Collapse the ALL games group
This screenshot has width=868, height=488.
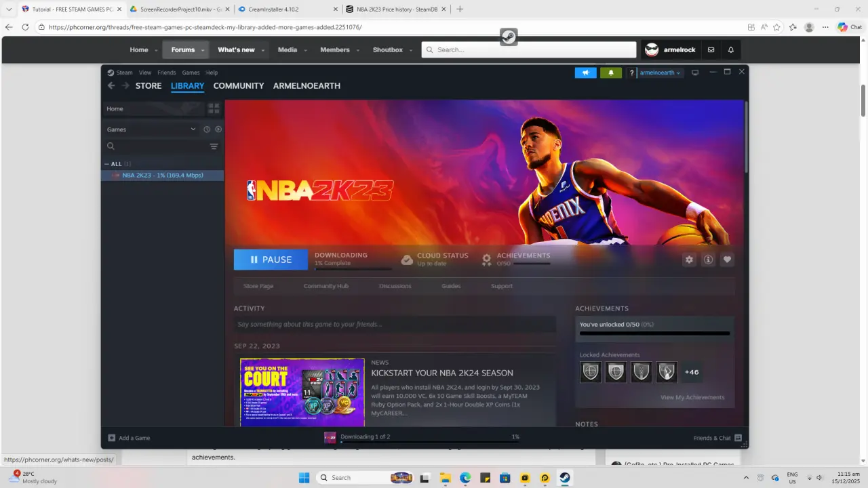(106, 164)
